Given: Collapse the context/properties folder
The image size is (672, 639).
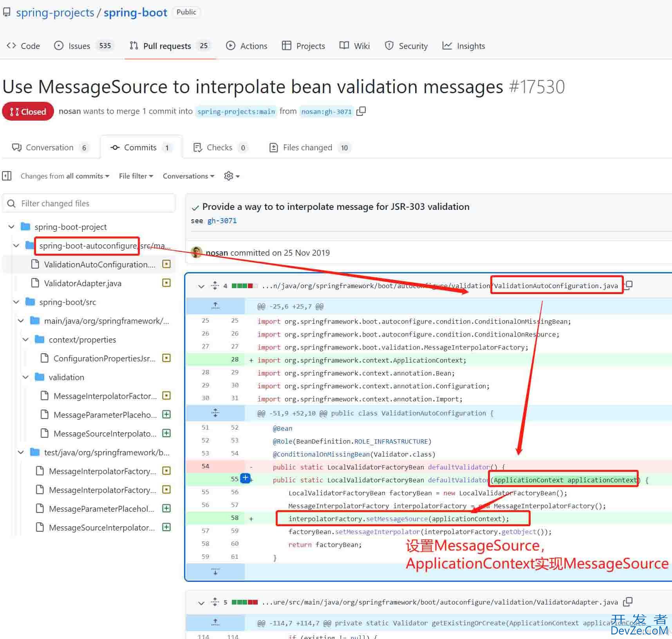Looking at the screenshot, I should (25, 339).
